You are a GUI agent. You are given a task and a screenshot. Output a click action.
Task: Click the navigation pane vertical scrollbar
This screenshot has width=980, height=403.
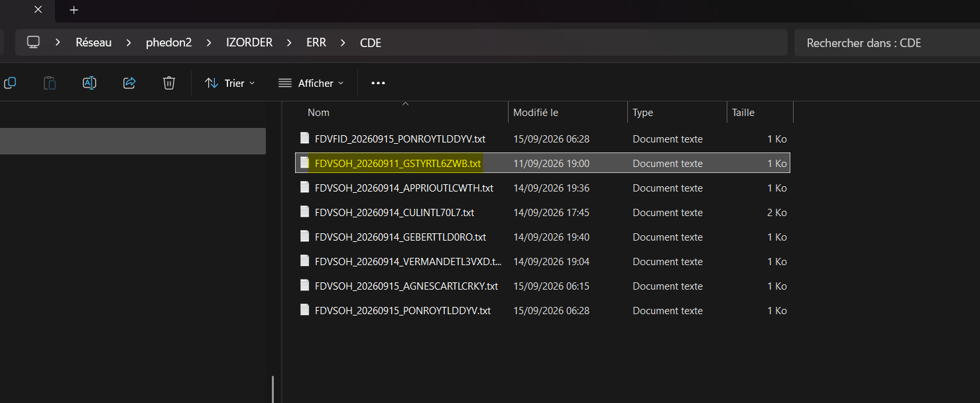tap(273, 389)
